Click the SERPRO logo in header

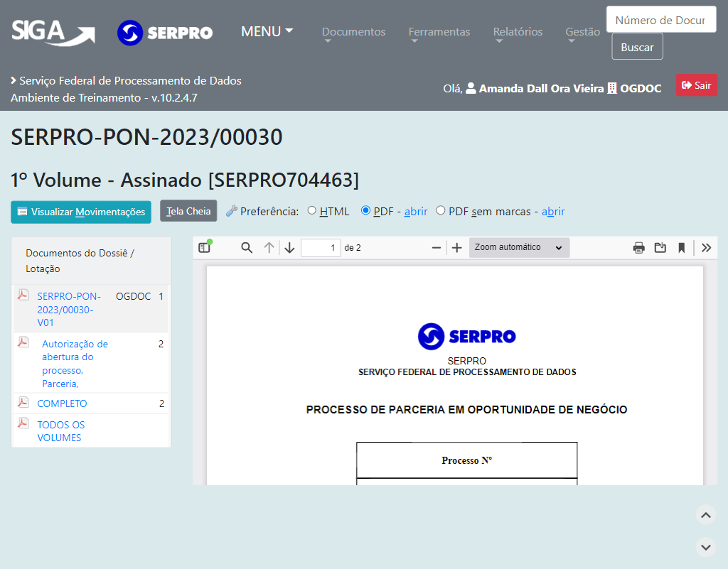(x=165, y=33)
